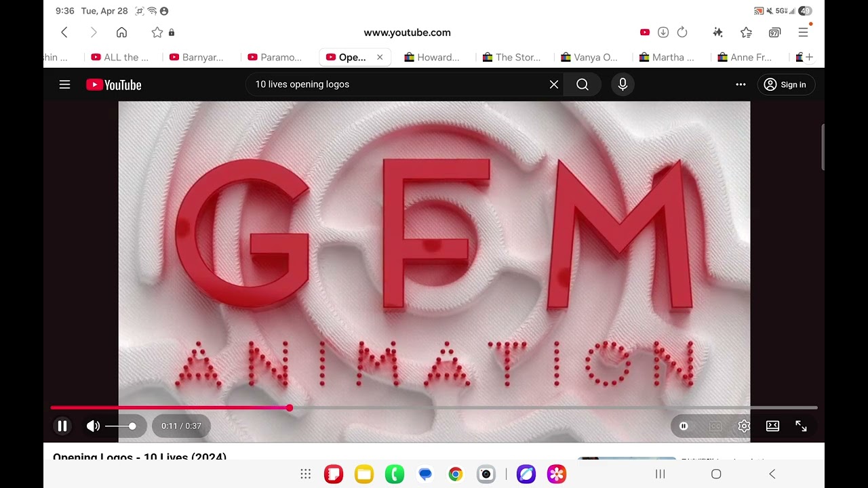Open the app drawer grid in taskbar

tap(306, 474)
